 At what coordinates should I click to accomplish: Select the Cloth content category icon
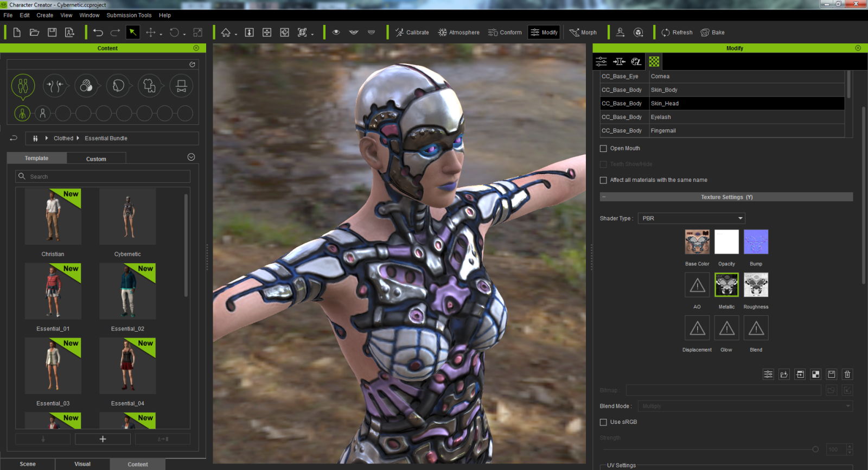click(150, 86)
